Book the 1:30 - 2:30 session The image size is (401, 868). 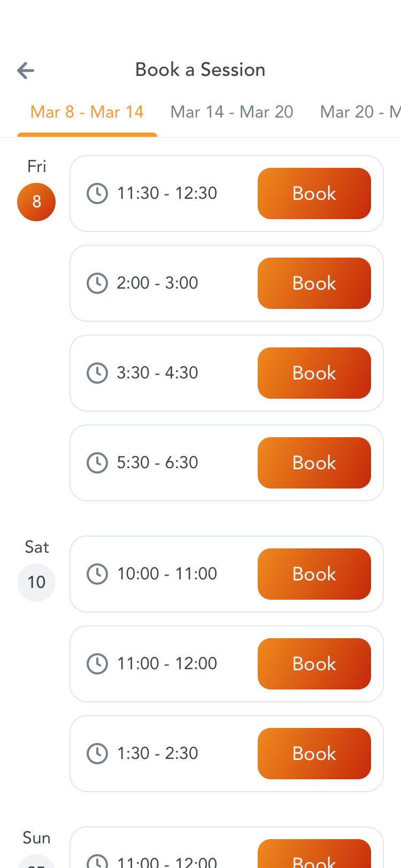click(314, 754)
